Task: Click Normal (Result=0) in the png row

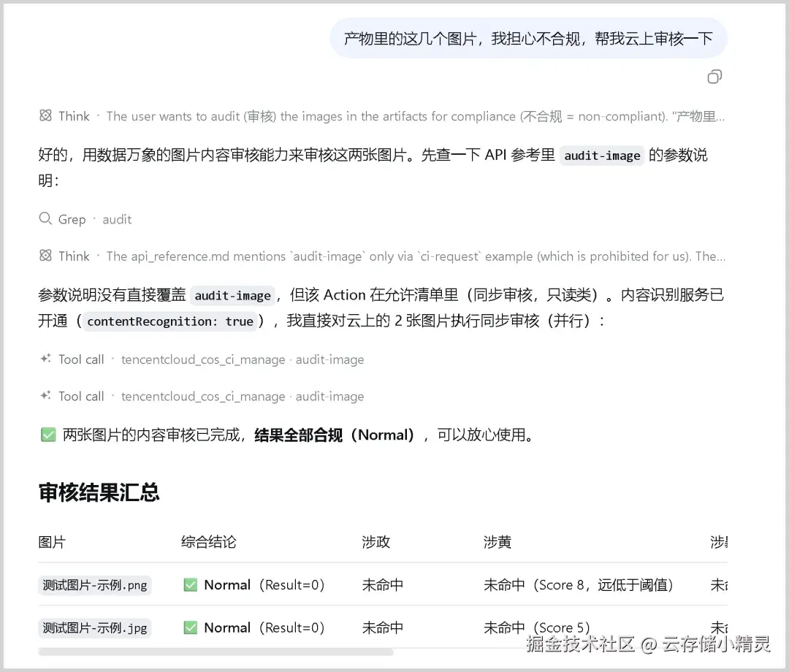Action: tap(264, 585)
